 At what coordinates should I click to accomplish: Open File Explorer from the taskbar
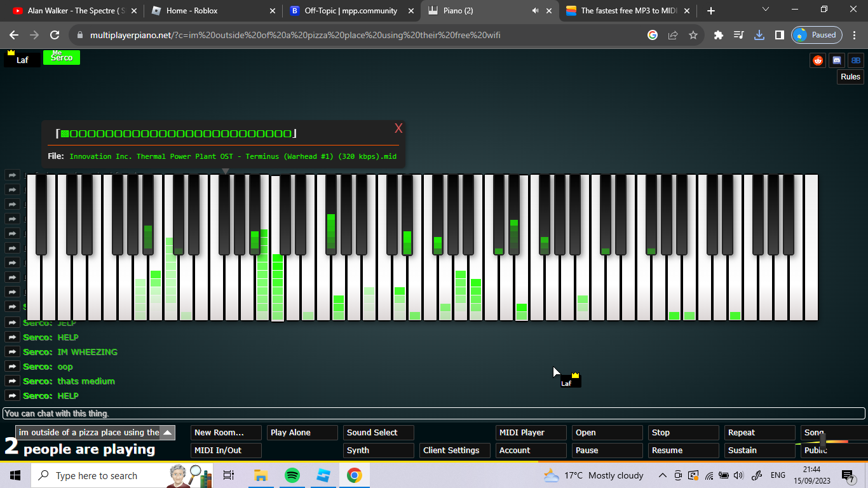click(x=261, y=475)
